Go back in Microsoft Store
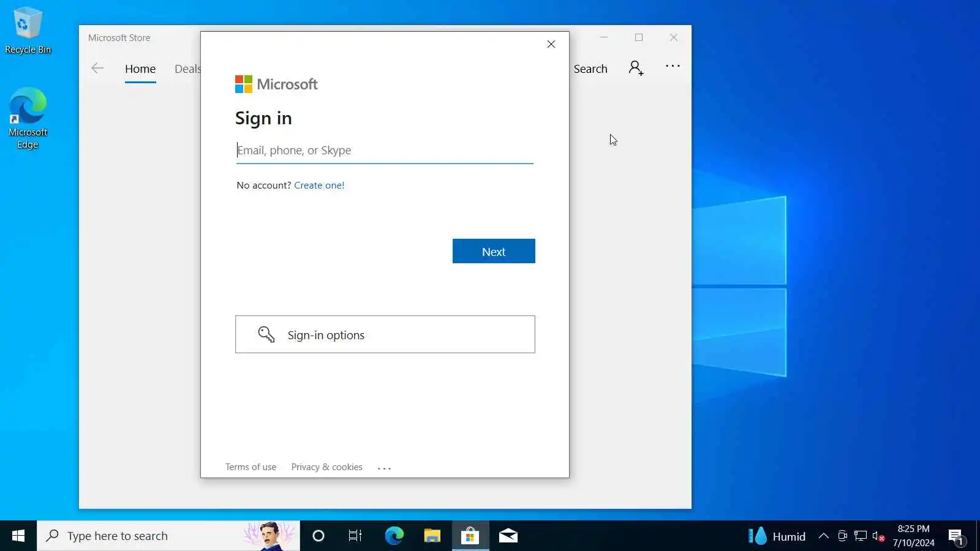980x551 pixels. coord(97,68)
